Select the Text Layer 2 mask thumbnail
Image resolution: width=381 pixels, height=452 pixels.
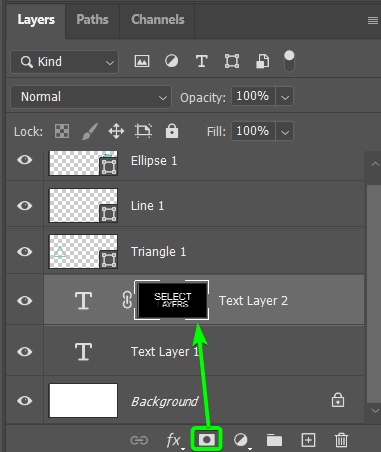coord(172,300)
